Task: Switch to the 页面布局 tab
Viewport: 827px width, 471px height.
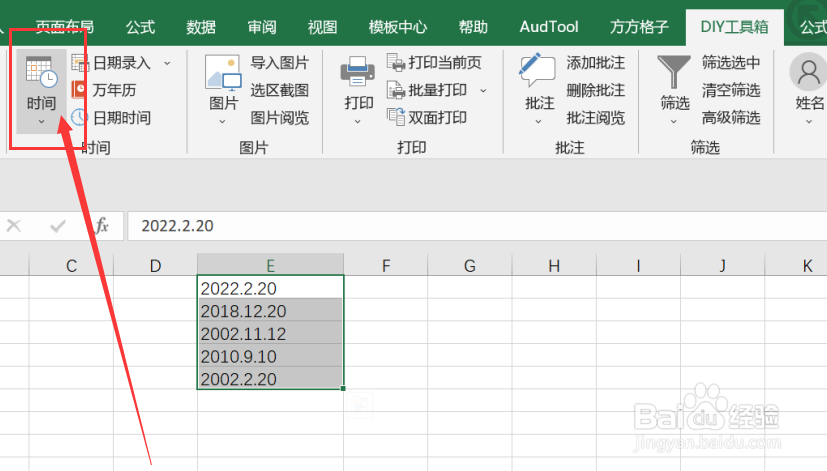Action: pyautogui.click(x=64, y=27)
